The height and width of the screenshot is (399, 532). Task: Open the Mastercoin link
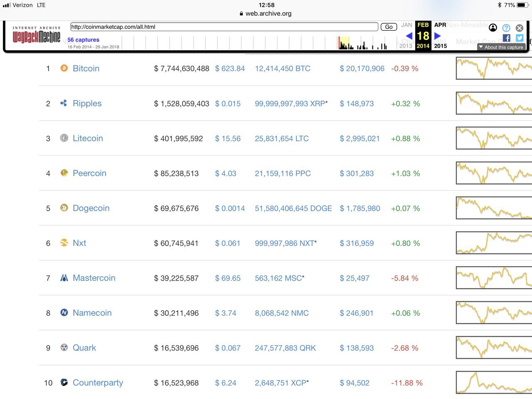tap(94, 278)
